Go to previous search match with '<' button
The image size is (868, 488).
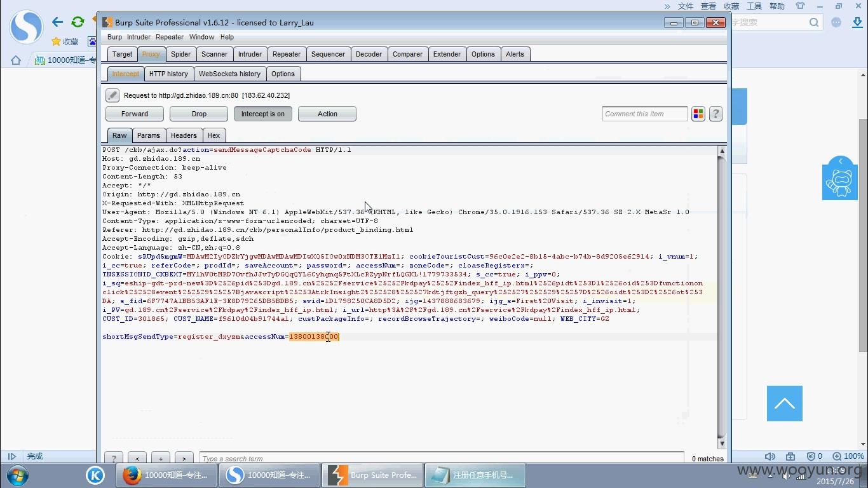[137, 458]
